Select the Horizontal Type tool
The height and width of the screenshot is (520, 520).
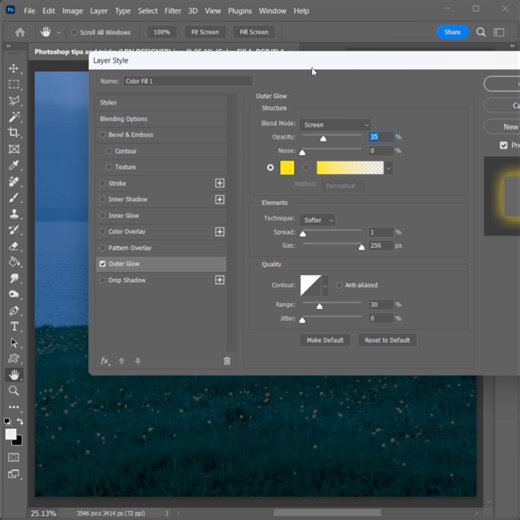14,326
